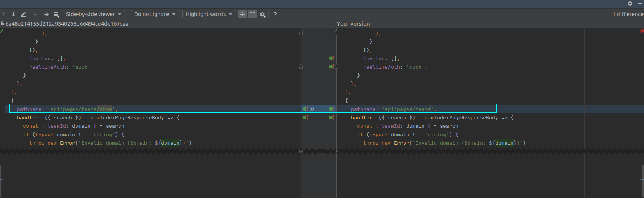Screen dimensions: 644x198
Task: Click "realtimeAuth: 'mock'," in Your version pane
Action: pyautogui.click(x=395, y=67)
